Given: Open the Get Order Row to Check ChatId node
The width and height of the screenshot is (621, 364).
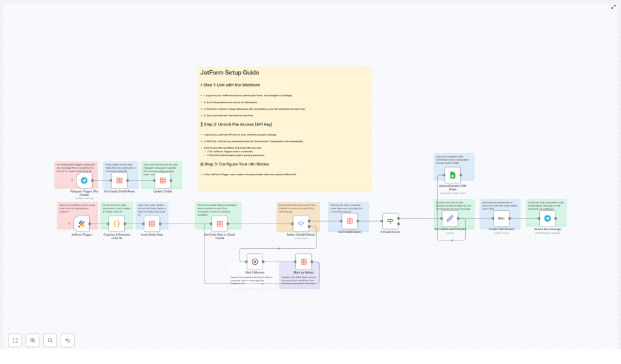Looking at the screenshot, I should [220, 223].
